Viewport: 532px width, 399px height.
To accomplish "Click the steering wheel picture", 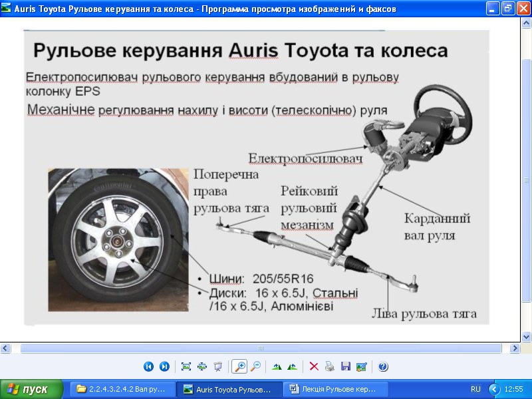I will tap(443, 115).
